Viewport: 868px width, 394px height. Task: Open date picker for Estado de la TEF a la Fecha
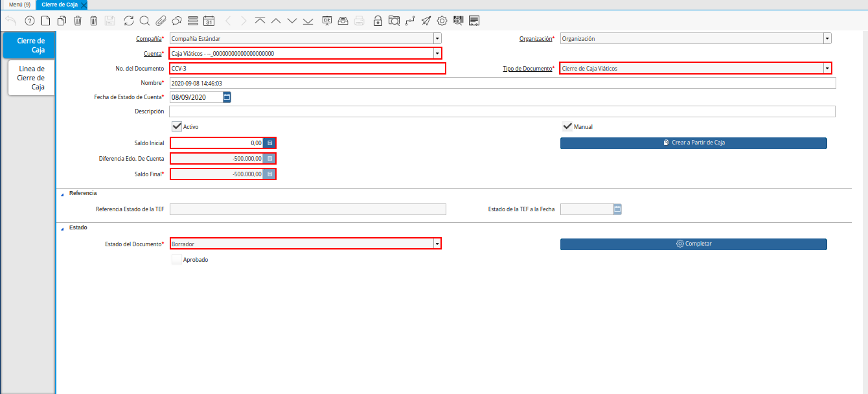pos(617,209)
